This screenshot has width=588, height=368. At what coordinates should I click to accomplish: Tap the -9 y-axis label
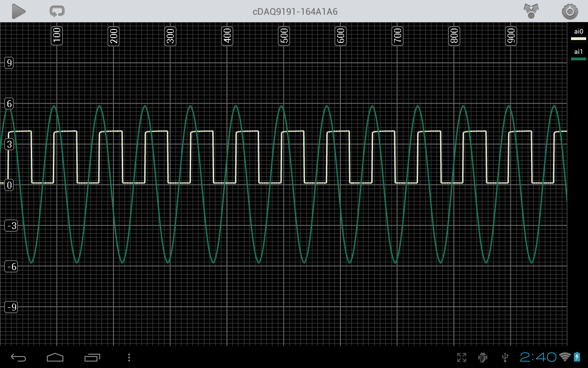(x=11, y=307)
